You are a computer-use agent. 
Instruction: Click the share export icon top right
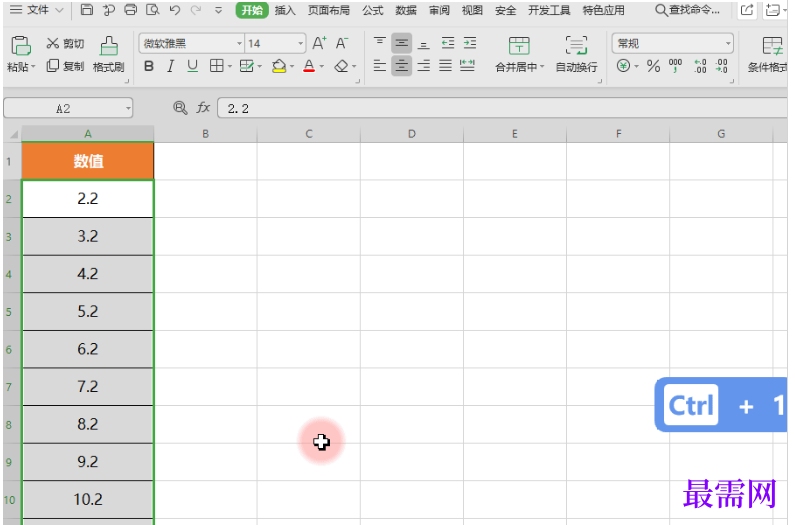(747, 10)
